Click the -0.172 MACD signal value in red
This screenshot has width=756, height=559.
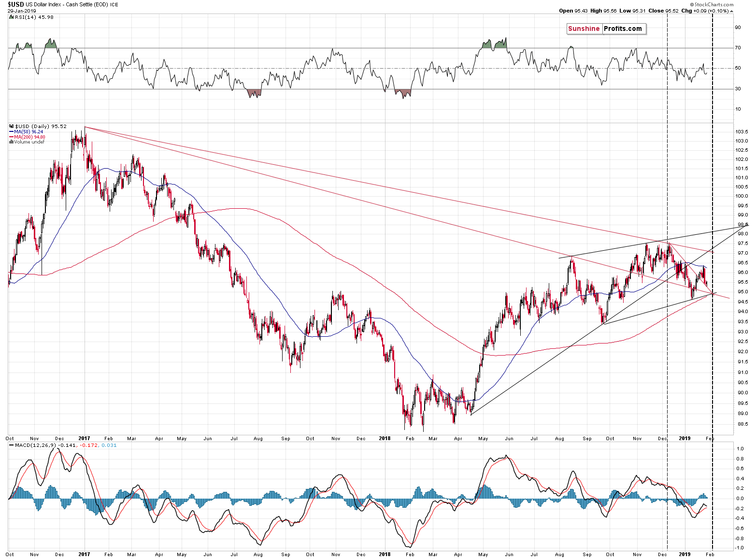(x=89, y=445)
